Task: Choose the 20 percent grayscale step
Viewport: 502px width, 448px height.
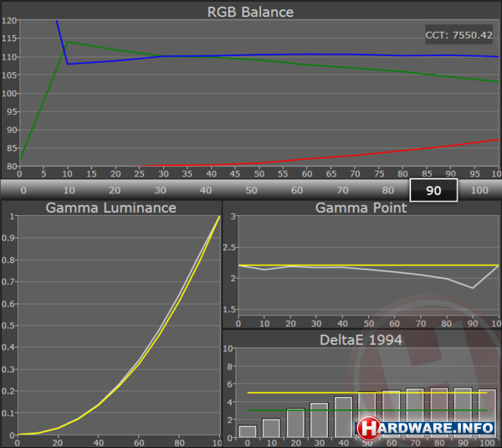Action: 114,190
